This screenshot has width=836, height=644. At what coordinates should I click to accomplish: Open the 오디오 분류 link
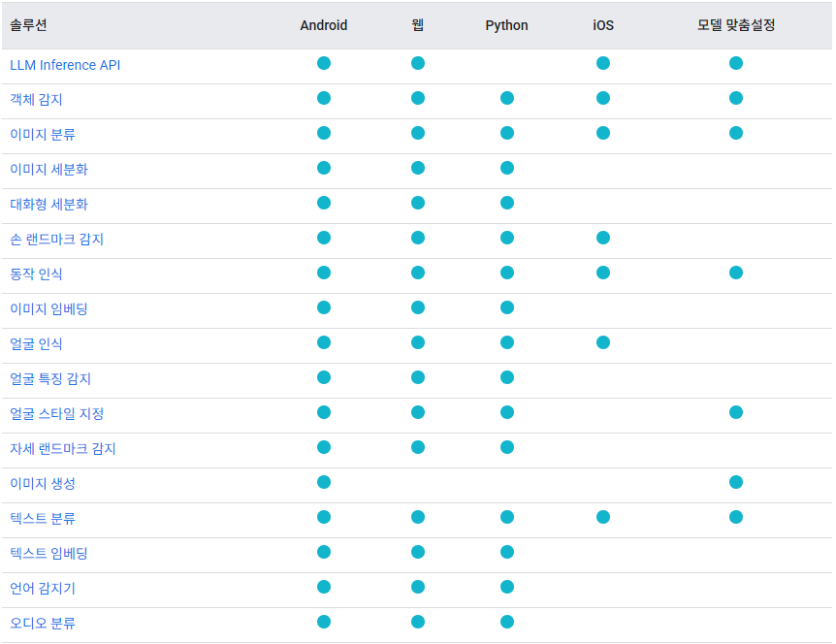(x=43, y=624)
